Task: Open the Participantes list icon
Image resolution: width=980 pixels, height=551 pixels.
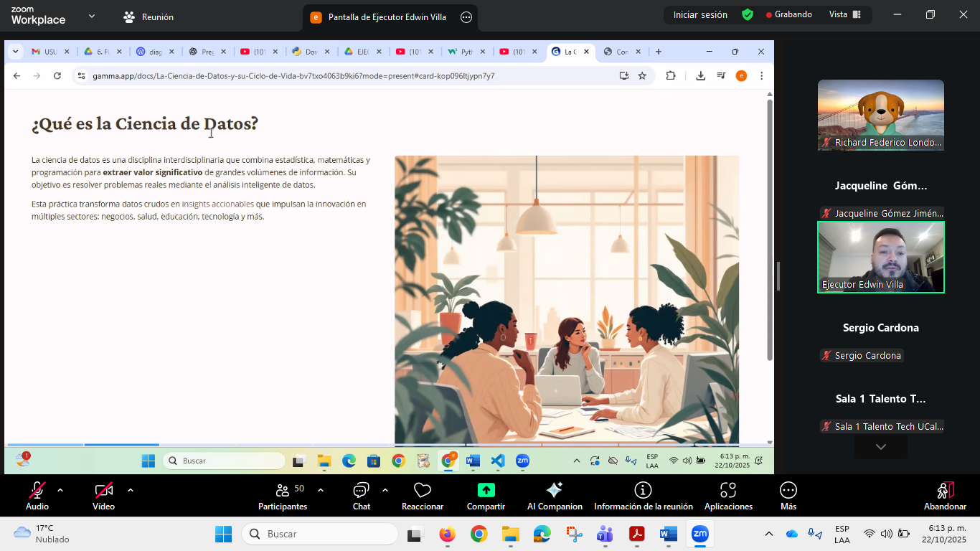Action: pos(283,491)
